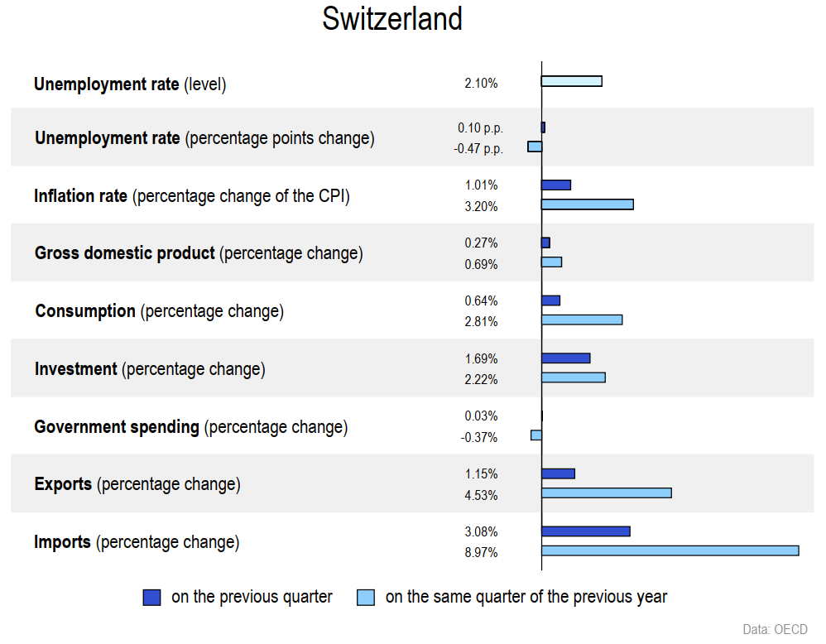Click the Imports 3.08% dark blue bar
This screenshot has width=826, height=644.
pos(585,531)
